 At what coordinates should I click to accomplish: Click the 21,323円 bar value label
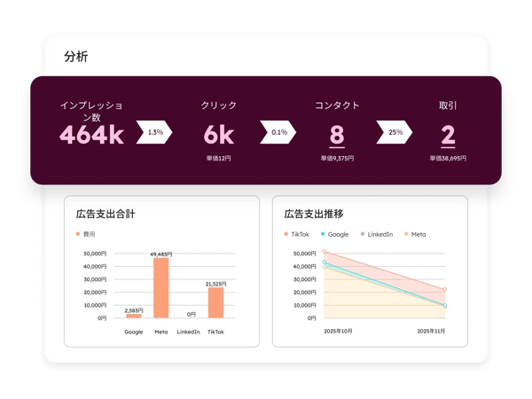point(215,284)
